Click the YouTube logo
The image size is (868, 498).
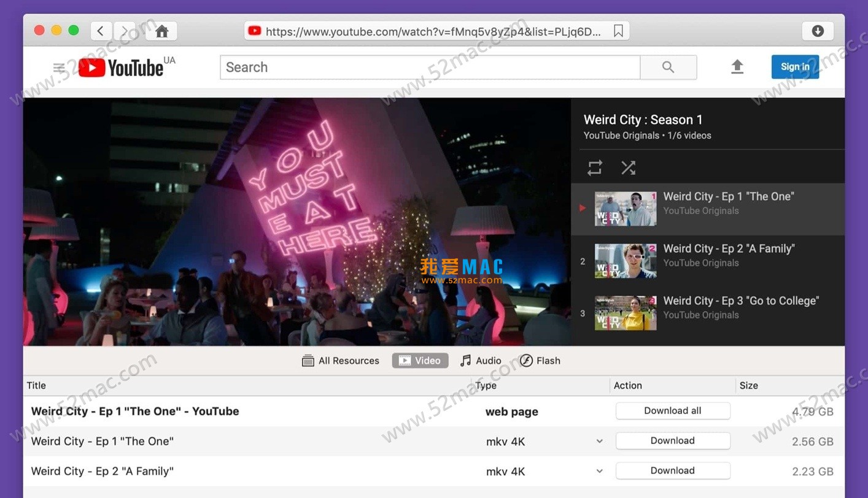click(x=120, y=67)
